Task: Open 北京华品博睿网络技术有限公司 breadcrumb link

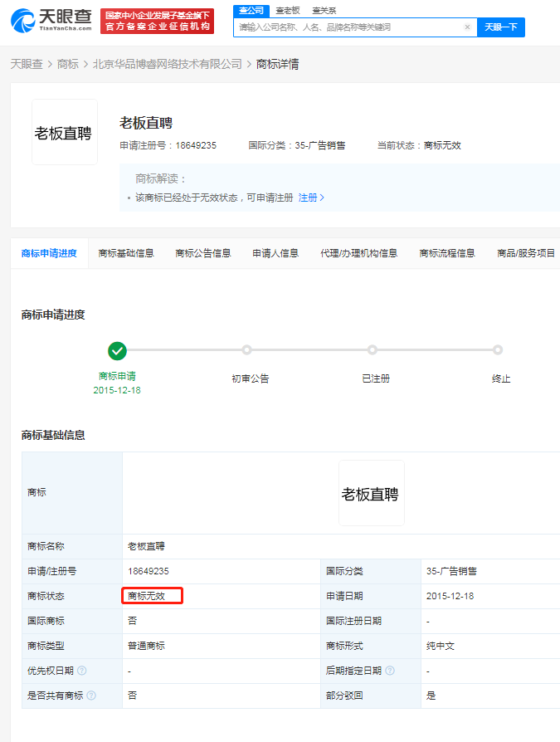Action: tap(168, 64)
